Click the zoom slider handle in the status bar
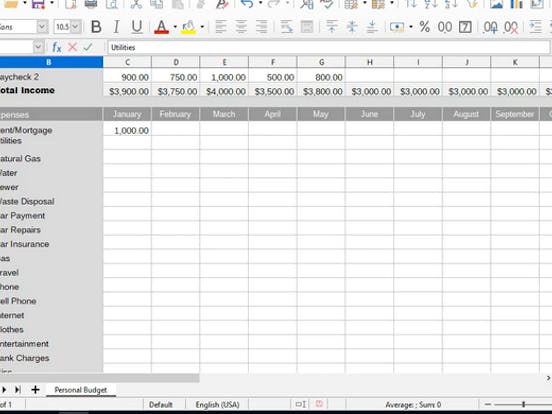 pyautogui.click(x=523, y=404)
